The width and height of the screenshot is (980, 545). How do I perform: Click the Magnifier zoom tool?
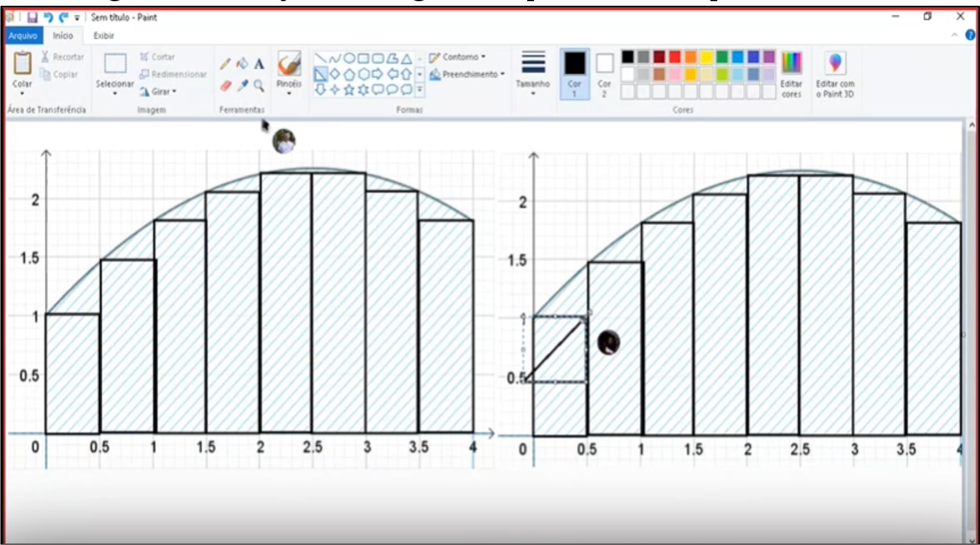coord(259,86)
